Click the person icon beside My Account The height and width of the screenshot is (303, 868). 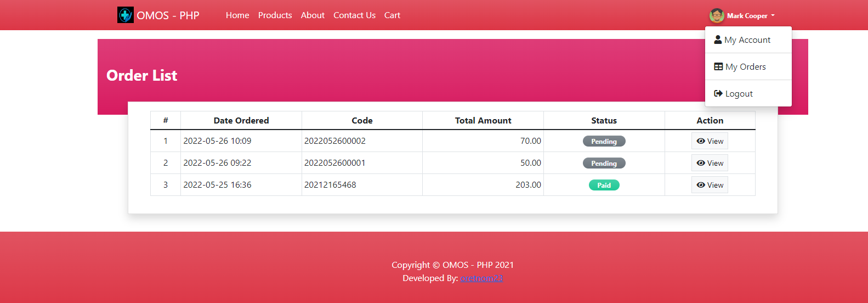tap(718, 40)
